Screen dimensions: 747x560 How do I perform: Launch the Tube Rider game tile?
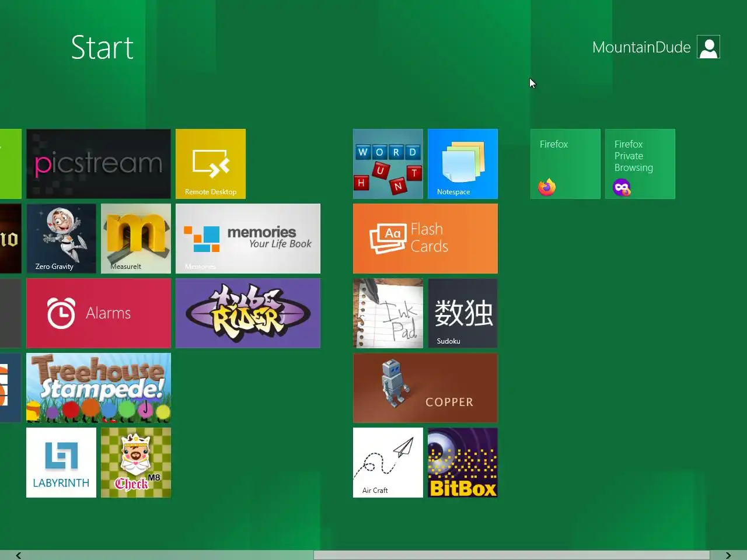pyautogui.click(x=248, y=313)
